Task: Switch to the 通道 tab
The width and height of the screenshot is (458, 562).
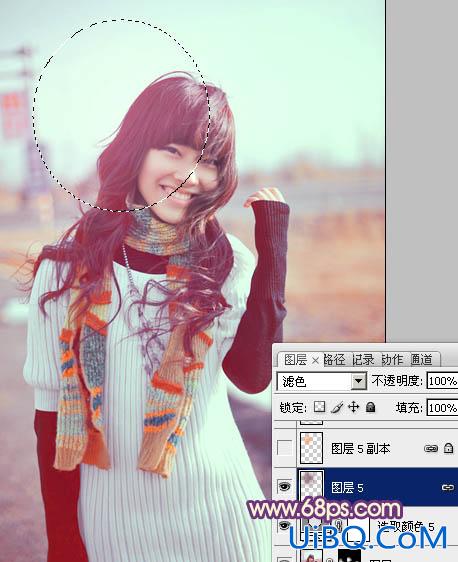Action: [x=422, y=359]
